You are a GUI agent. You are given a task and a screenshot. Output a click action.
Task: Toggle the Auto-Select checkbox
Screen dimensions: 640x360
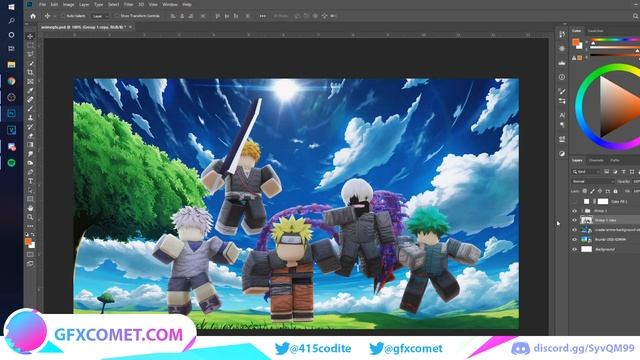point(63,16)
